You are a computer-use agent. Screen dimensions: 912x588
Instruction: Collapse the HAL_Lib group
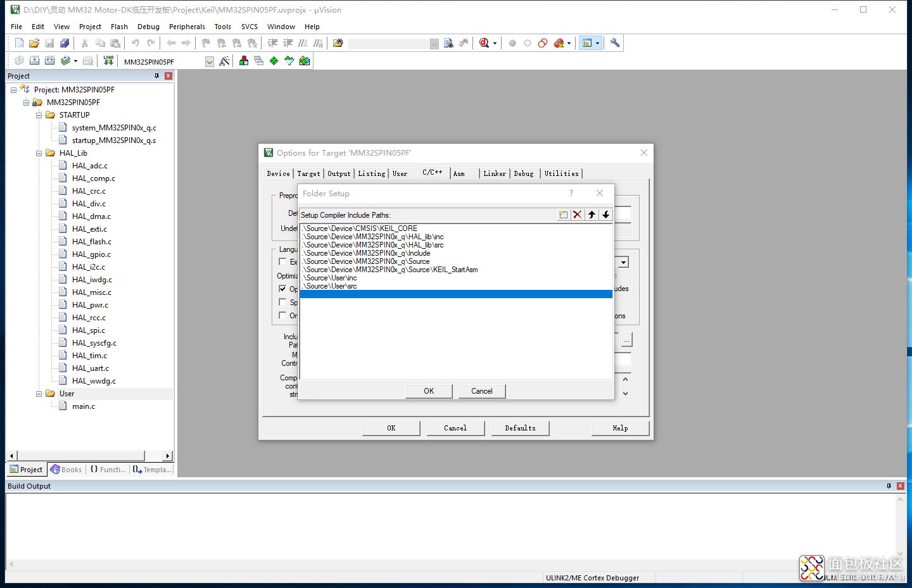click(39, 153)
